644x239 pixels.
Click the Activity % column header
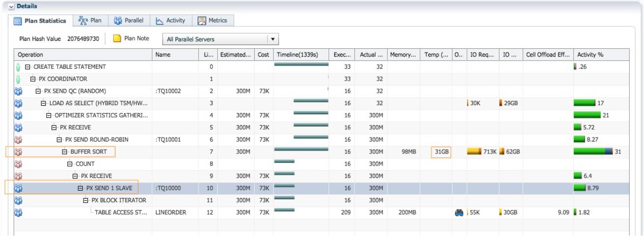[601, 55]
